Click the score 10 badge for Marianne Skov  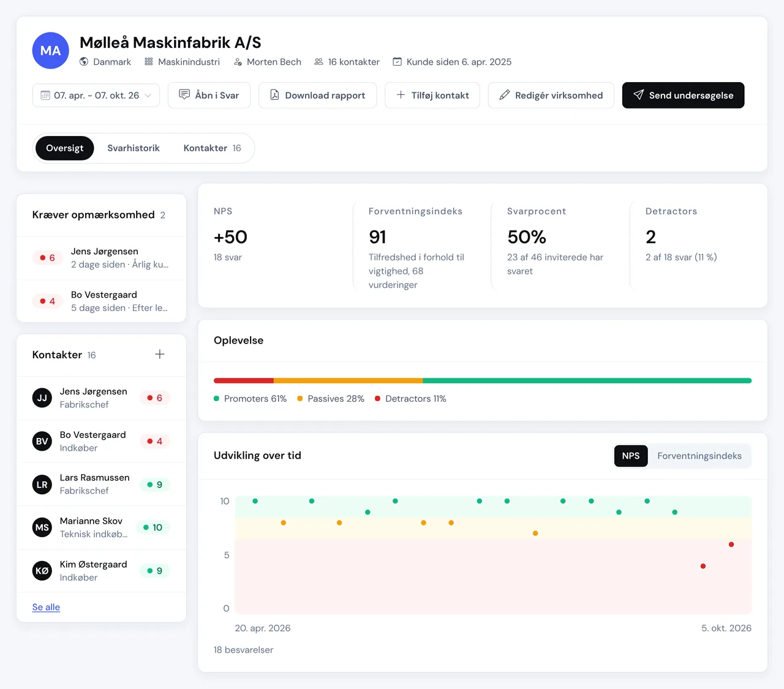[153, 527]
